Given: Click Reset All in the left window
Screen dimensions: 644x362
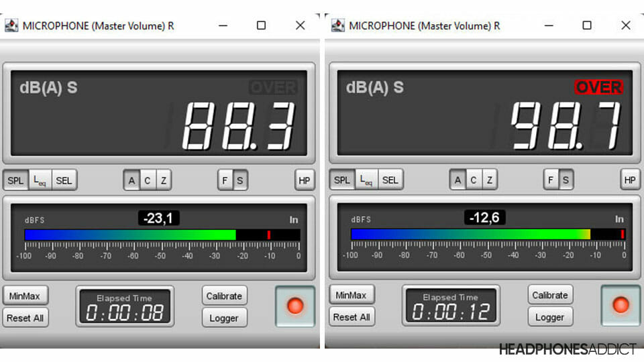Looking at the screenshot, I should coord(25,318).
